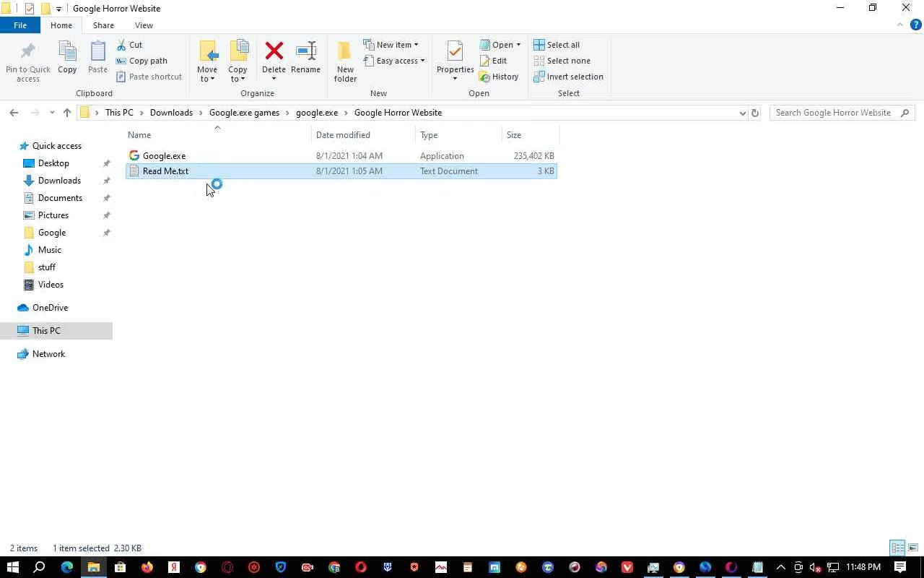Open the History icon in the ribbon

coord(485,77)
